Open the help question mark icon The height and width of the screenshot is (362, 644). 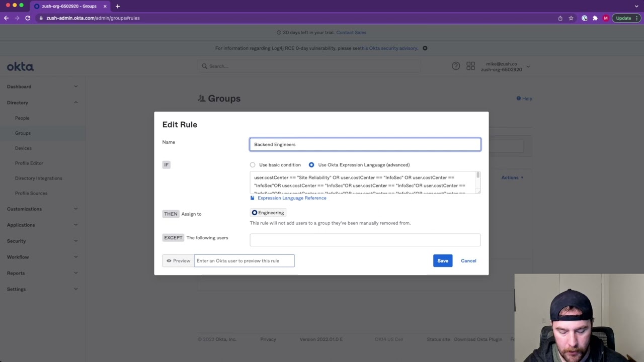456,66
